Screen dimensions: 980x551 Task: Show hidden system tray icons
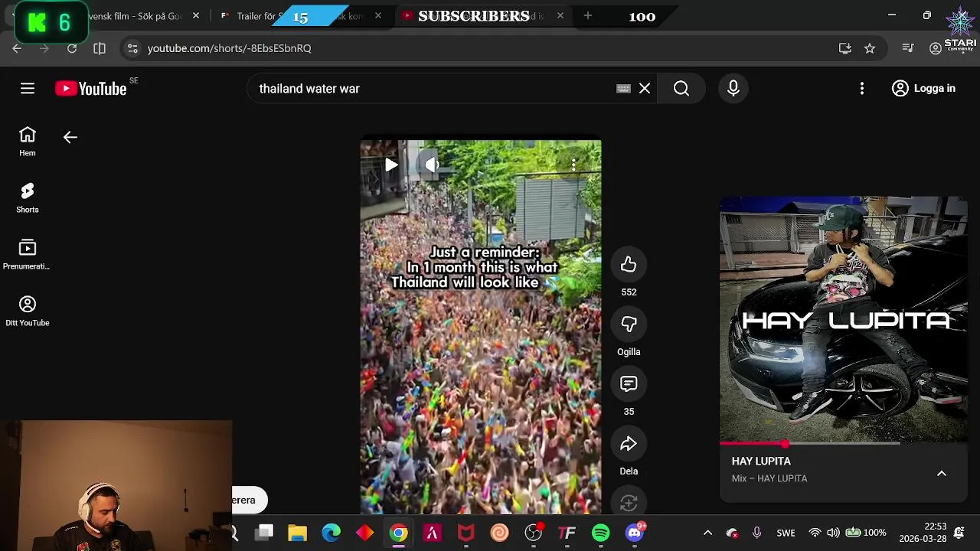pyautogui.click(x=707, y=533)
